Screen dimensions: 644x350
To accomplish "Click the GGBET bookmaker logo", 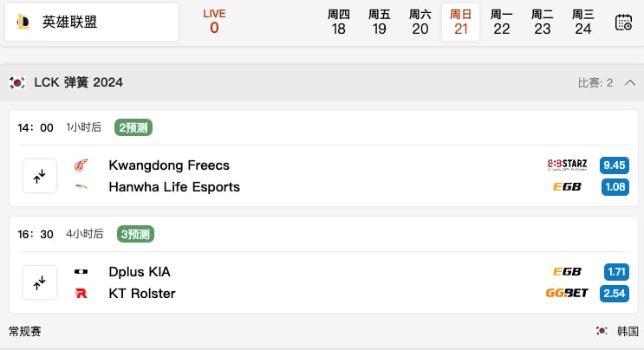I will pyautogui.click(x=567, y=294).
